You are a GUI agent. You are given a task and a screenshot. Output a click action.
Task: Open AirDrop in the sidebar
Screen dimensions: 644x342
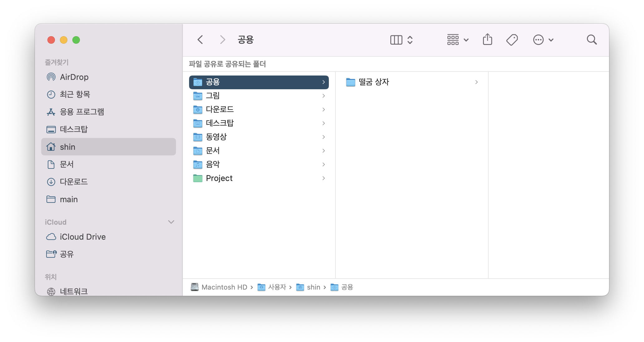click(74, 77)
